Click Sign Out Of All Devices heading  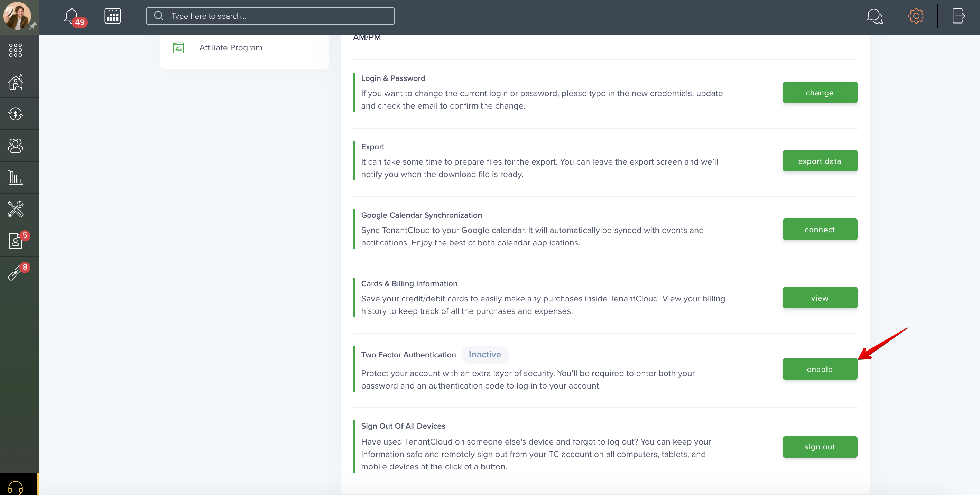pyautogui.click(x=403, y=426)
